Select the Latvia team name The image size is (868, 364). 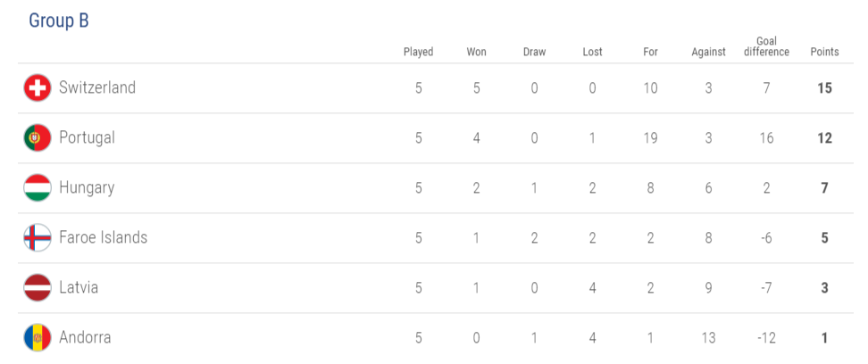(79, 287)
